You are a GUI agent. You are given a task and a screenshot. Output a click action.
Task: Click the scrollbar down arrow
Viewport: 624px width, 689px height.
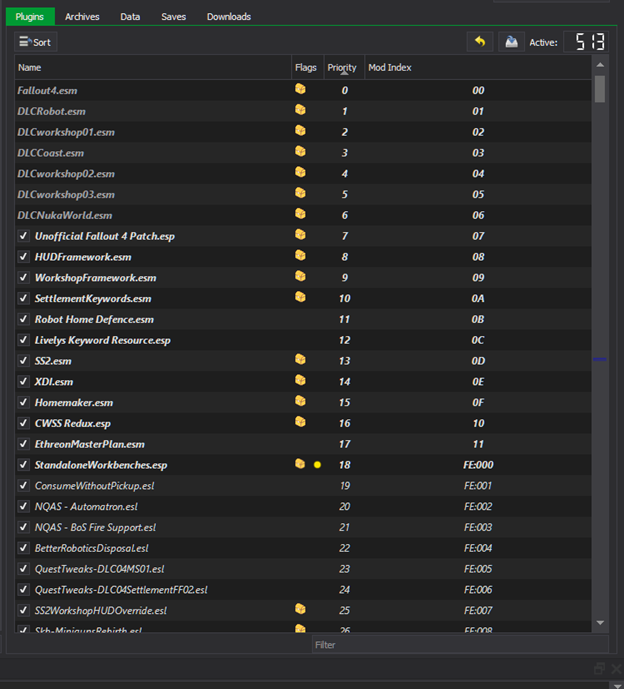(600, 623)
